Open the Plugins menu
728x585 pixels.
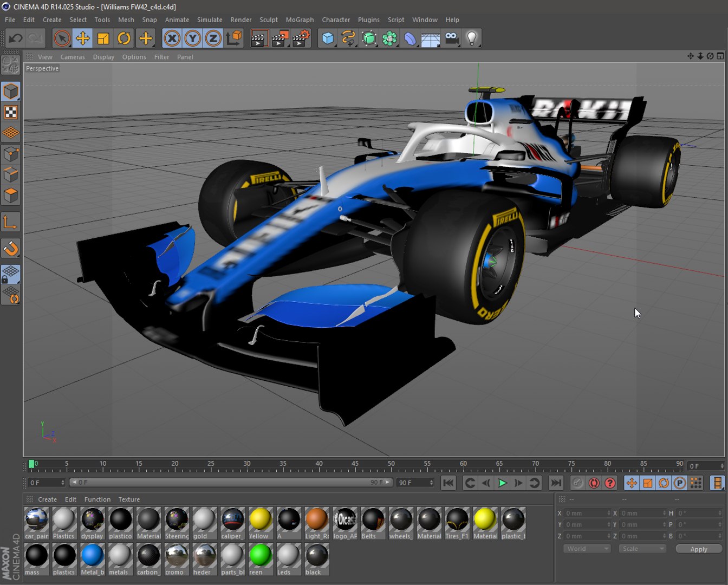pyautogui.click(x=369, y=19)
